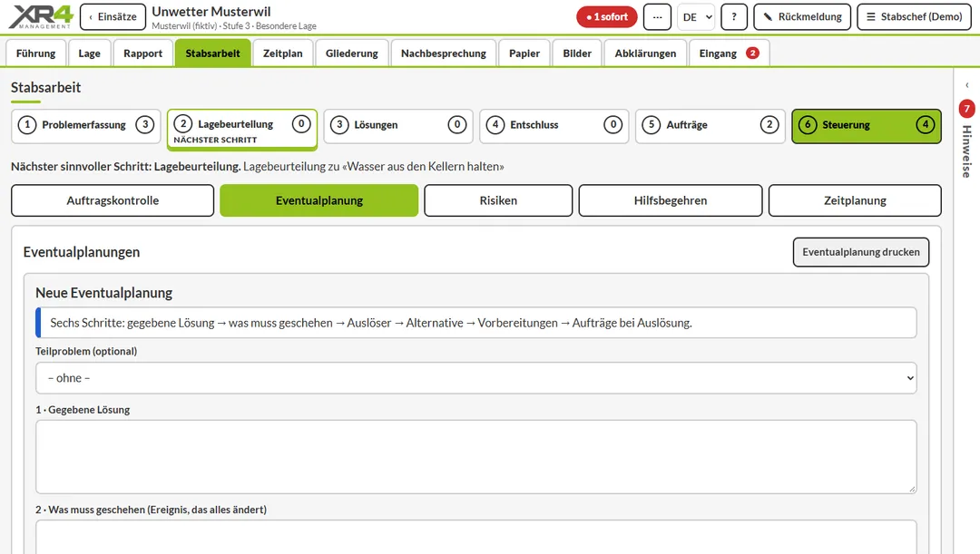980x554 pixels.
Task: Select step 5 Aufträge
Action: 710,125
